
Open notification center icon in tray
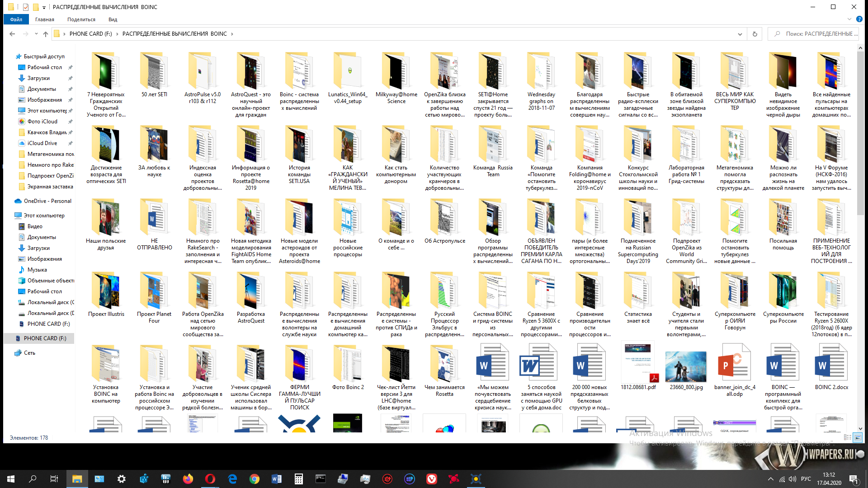854,479
